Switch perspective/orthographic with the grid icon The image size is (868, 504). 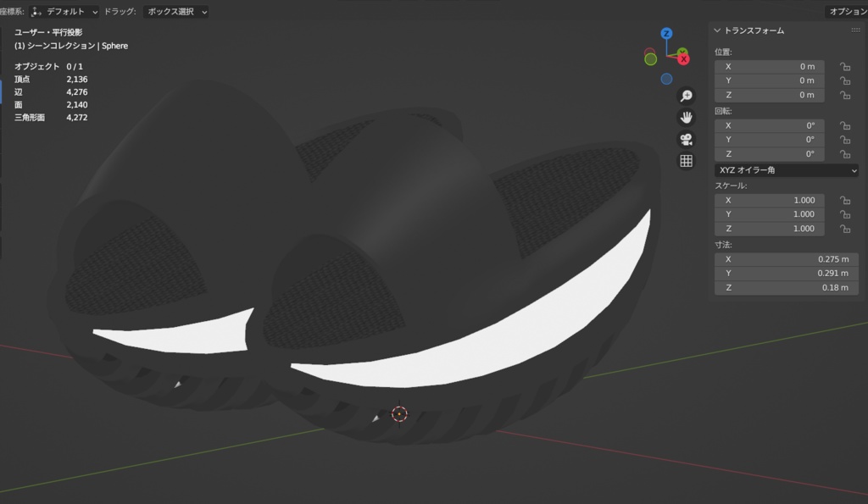(687, 161)
